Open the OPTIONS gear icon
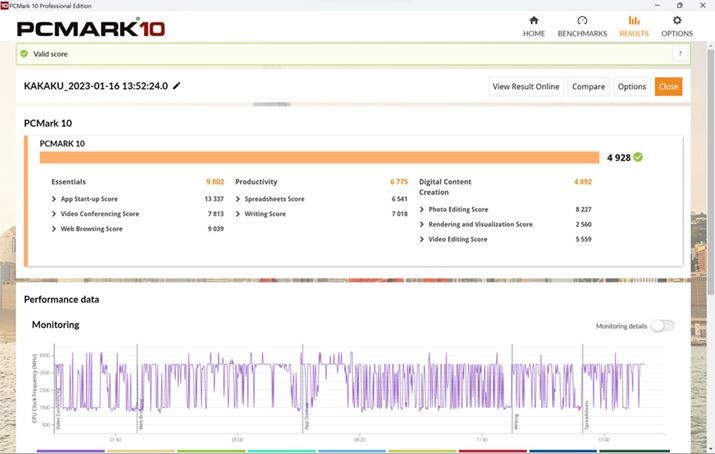715x454 pixels. pos(677,25)
